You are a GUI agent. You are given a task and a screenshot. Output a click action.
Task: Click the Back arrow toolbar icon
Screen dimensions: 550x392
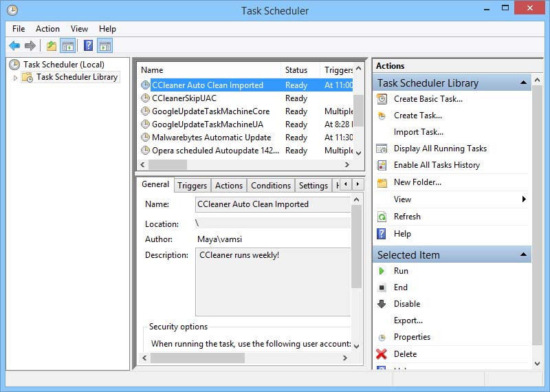click(14, 45)
